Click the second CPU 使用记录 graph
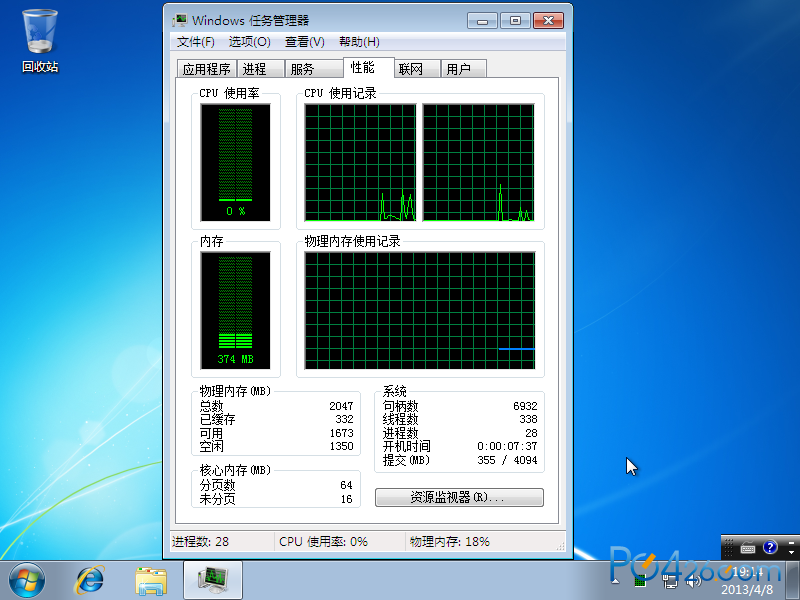This screenshot has height=600, width=800. [479, 163]
